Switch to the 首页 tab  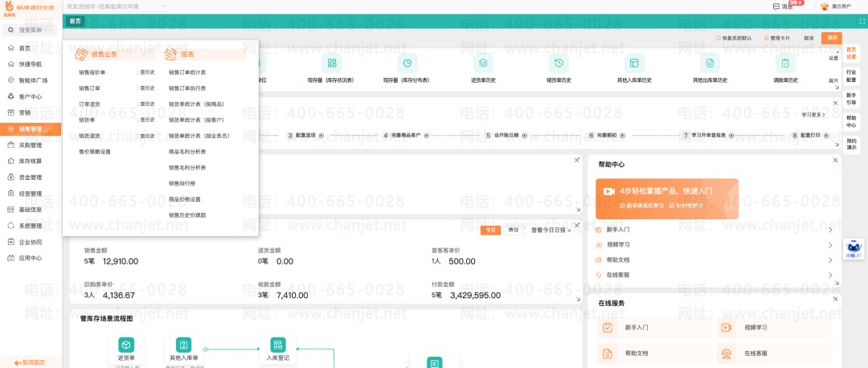(76, 21)
